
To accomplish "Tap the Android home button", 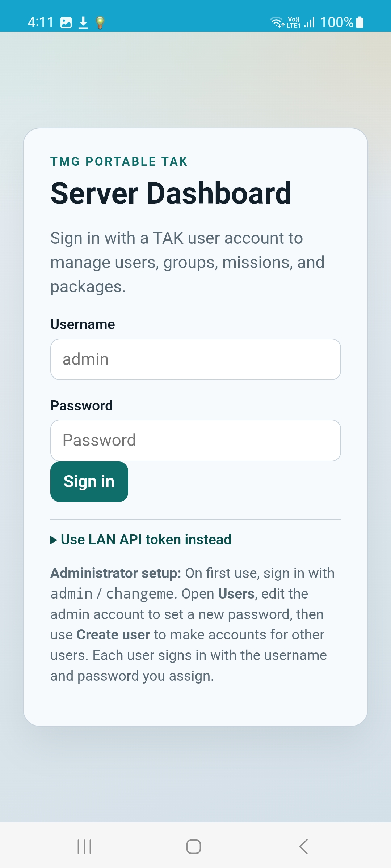I will 194,847.
